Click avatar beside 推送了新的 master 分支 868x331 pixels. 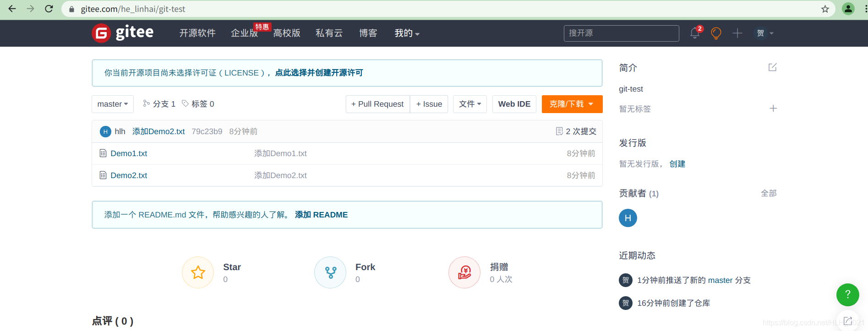pyautogui.click(x=626, y=280)
